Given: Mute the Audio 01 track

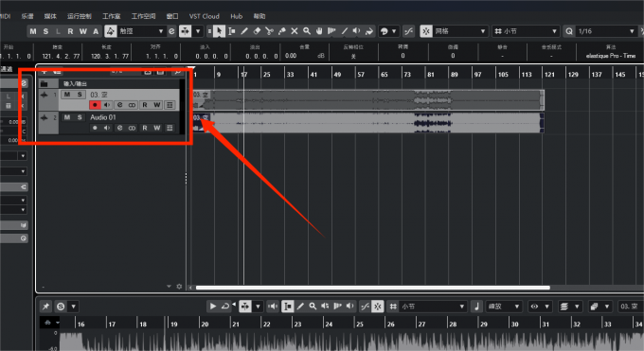Looking at the screenshot, I should tap(67, 117).
